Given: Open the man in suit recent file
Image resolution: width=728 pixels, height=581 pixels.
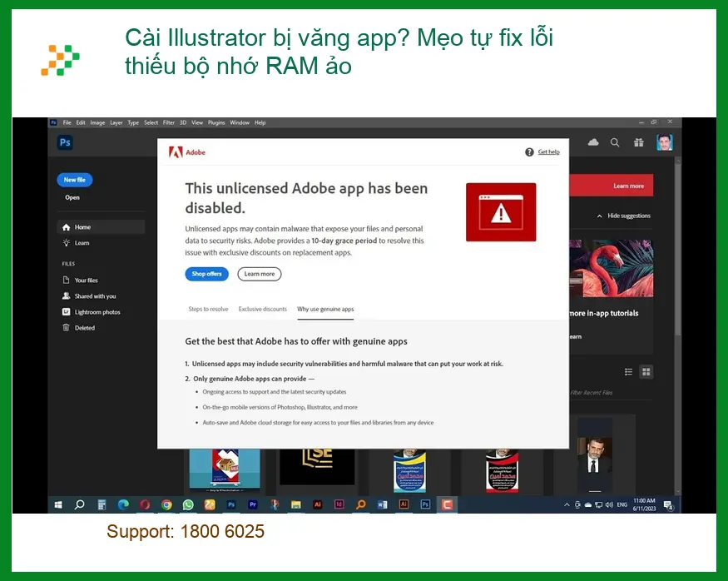Looking at the screenshot, I should (x=594, y=455).
